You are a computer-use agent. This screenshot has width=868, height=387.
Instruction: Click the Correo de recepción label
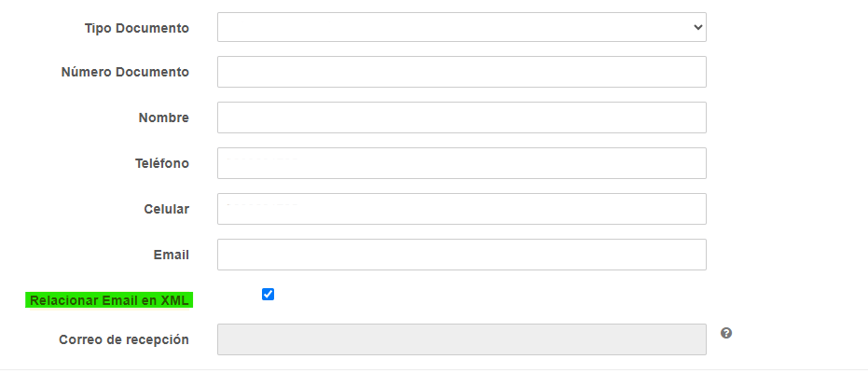(124, 339)
